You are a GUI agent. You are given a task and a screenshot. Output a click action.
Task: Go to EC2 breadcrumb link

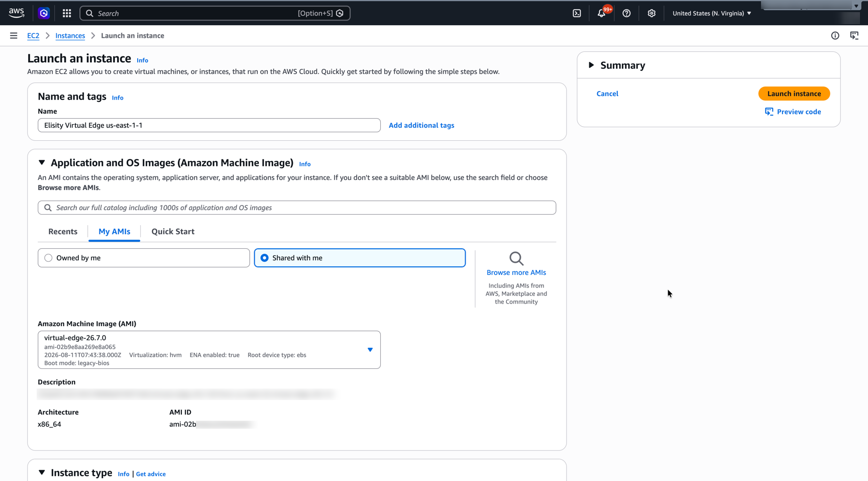coord(33,36)
